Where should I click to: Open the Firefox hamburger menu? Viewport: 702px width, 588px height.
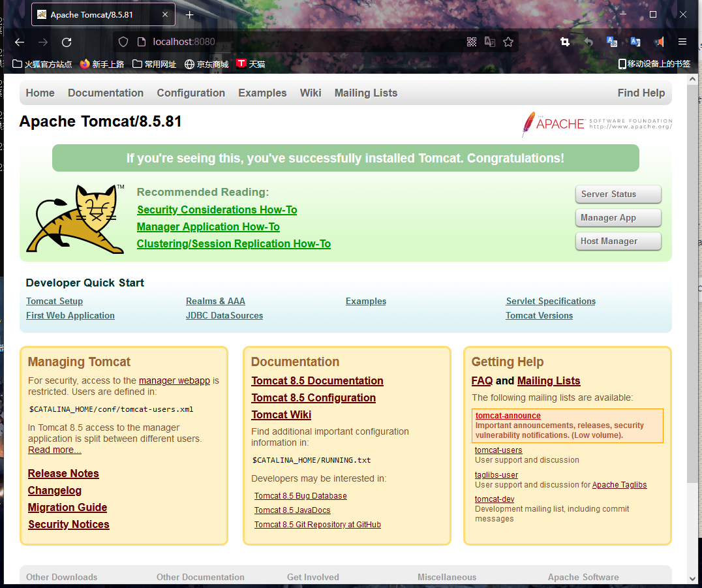pos(682,42)
